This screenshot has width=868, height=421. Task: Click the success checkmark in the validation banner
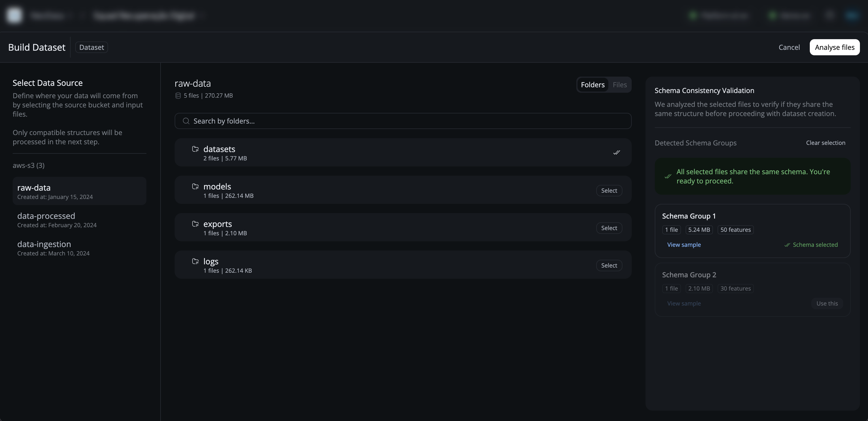click(x=668, y=177)
